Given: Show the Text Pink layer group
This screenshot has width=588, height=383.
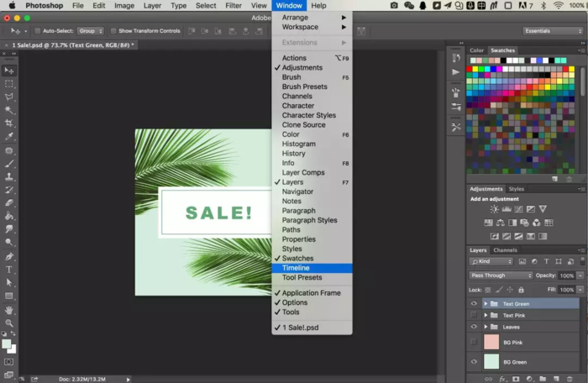Looking at the screenshot, I should coord(474,315).
